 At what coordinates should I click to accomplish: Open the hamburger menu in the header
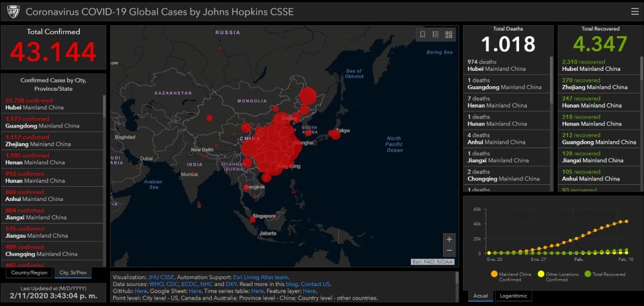(635, 11)
